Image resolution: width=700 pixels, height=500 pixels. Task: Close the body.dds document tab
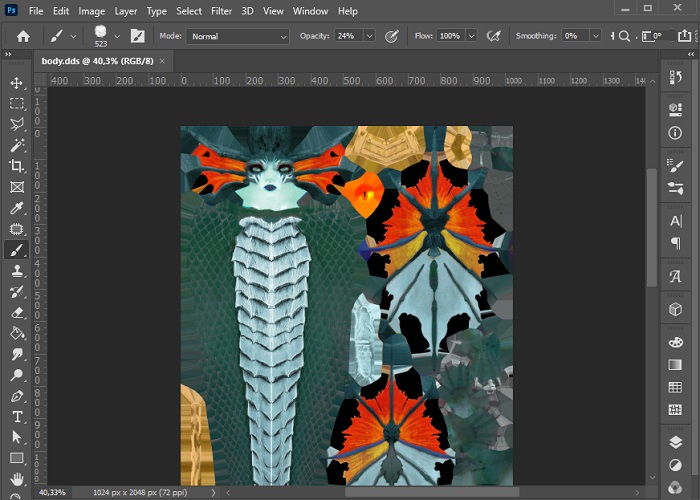(162, 61)
